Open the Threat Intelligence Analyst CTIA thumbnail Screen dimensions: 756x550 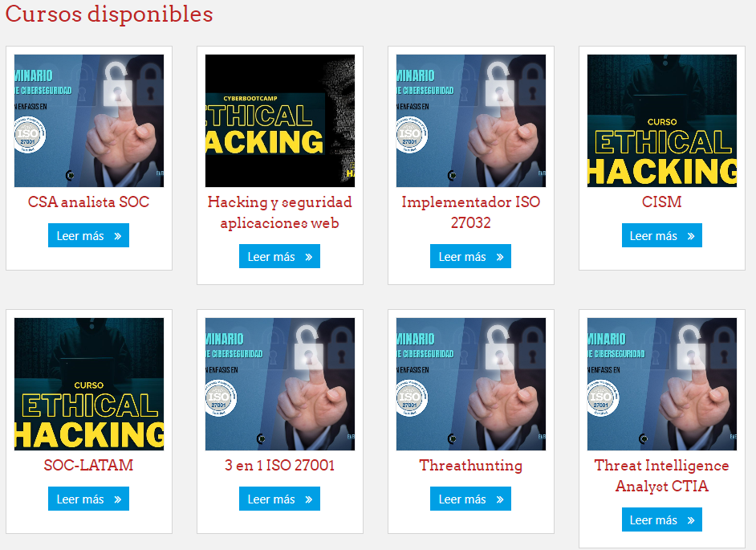661,384
